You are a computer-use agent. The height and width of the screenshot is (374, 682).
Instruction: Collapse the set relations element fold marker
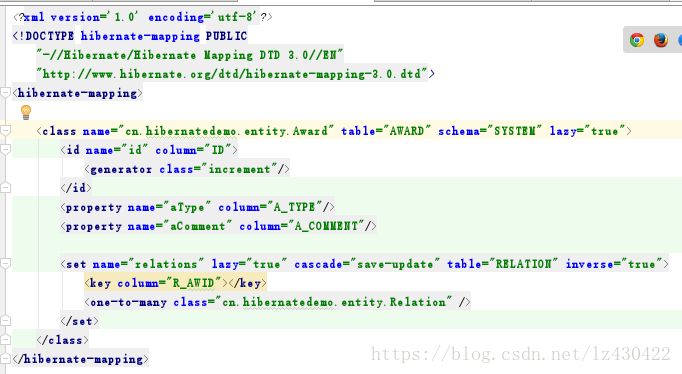[5, 264]
